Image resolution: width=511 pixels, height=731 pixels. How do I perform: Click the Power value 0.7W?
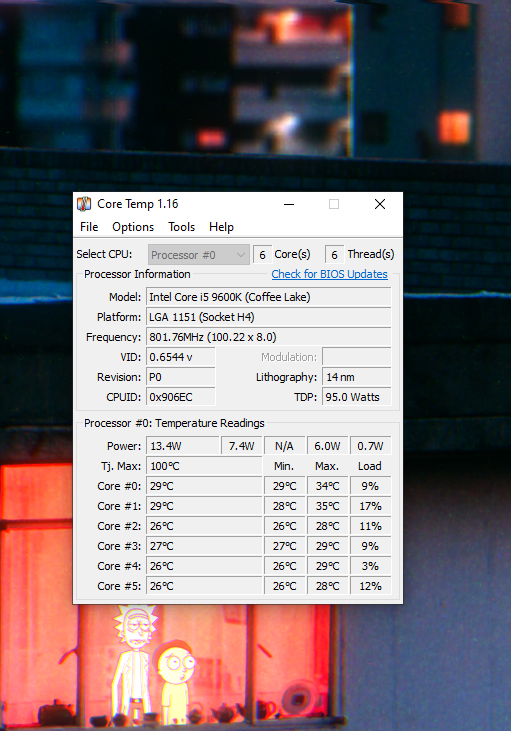click(x=371, y=446)
